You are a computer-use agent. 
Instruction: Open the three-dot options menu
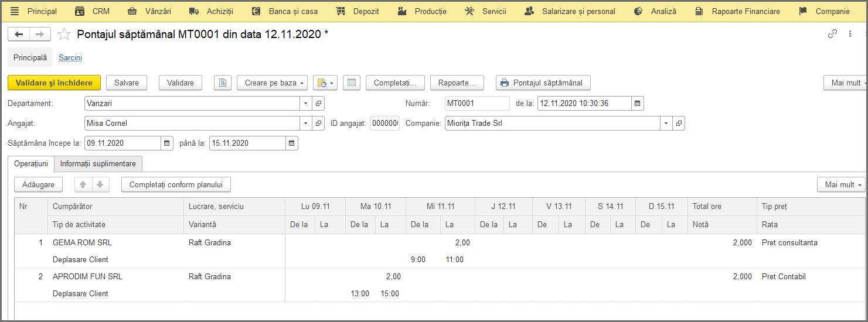click(x=850, y=34)
